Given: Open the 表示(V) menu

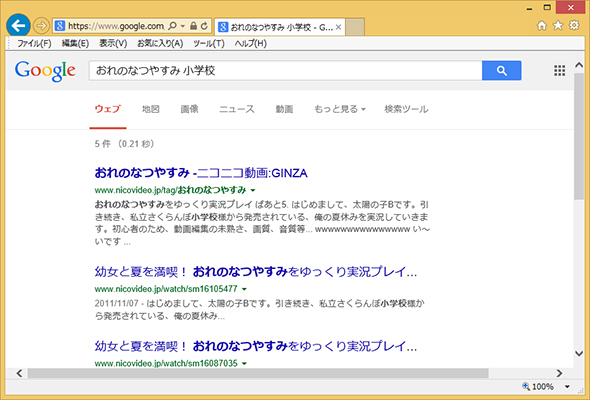Looking at the screenshot, I should click(113, 43).
